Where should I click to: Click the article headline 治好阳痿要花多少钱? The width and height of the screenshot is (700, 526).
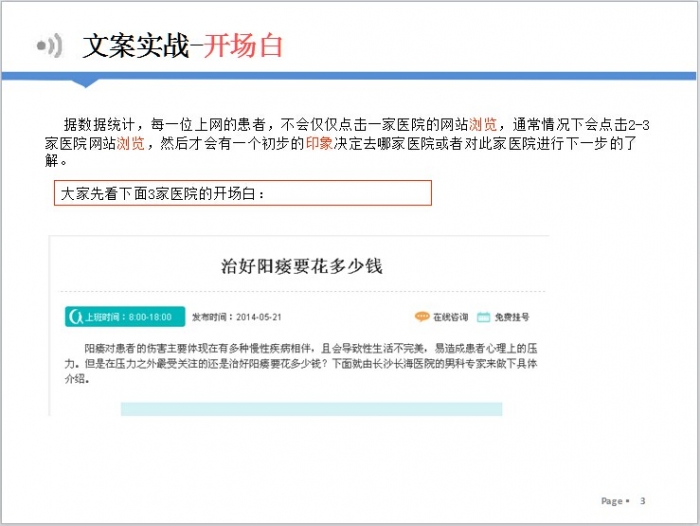point(301,266)
